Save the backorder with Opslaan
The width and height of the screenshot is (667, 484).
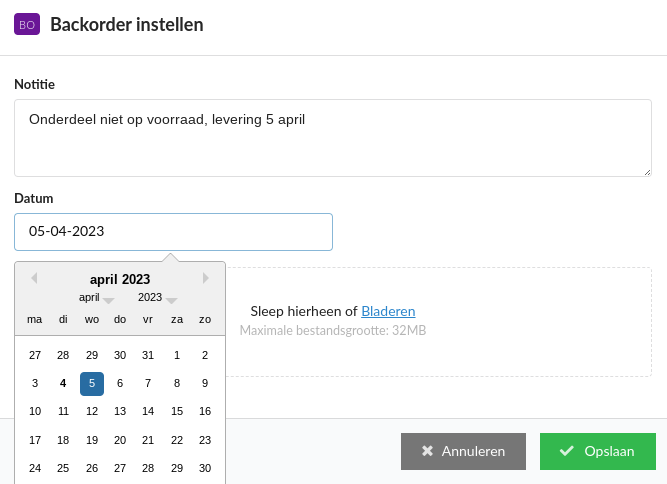(598, 451)
